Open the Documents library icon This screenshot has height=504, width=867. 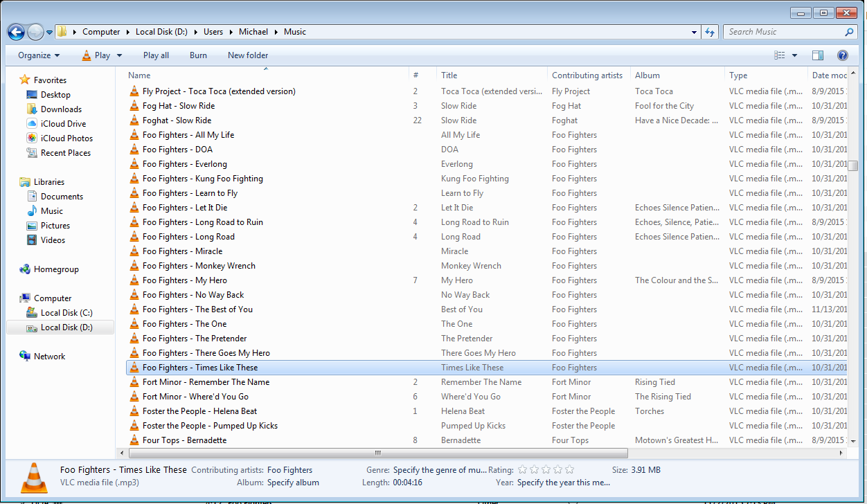pyautogui.click(x=32, y=196)
